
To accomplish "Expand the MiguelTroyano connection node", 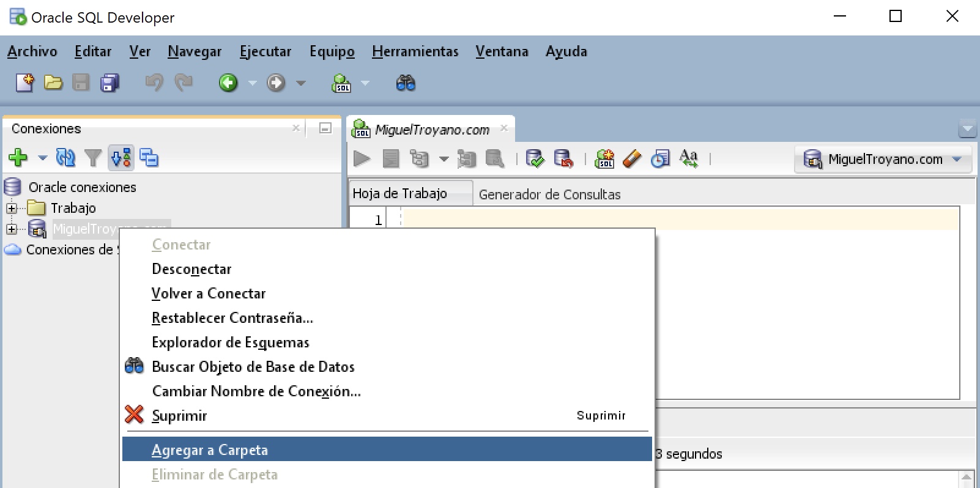I will click(x=11, y=229).
